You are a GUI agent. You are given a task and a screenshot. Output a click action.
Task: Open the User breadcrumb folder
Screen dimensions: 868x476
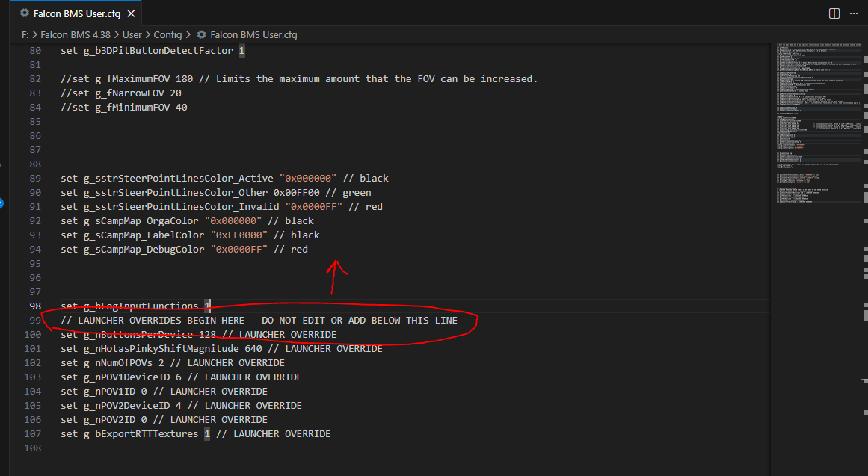(132, 34)
